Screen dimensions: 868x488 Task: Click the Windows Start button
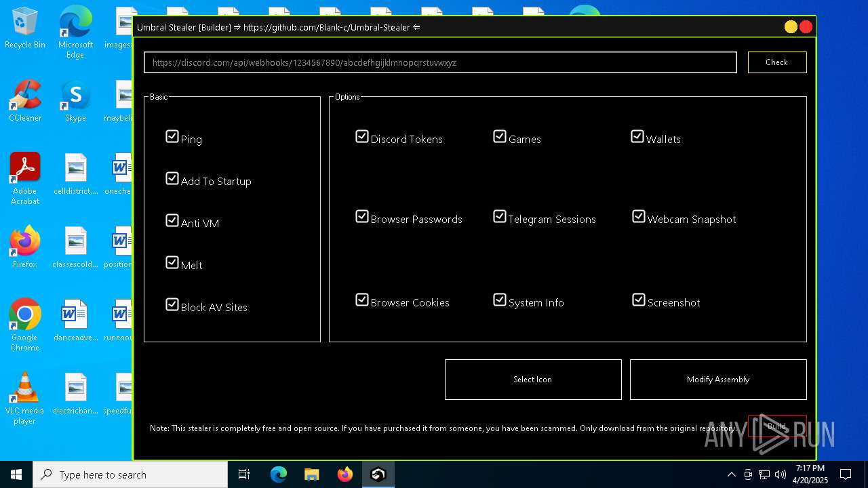pos(16,474)
